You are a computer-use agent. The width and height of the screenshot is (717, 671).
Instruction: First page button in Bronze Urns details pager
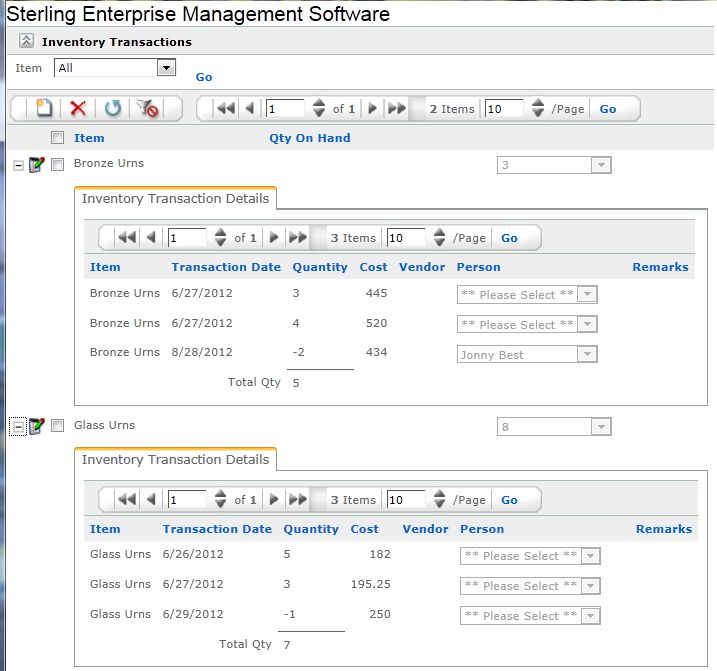127,237
